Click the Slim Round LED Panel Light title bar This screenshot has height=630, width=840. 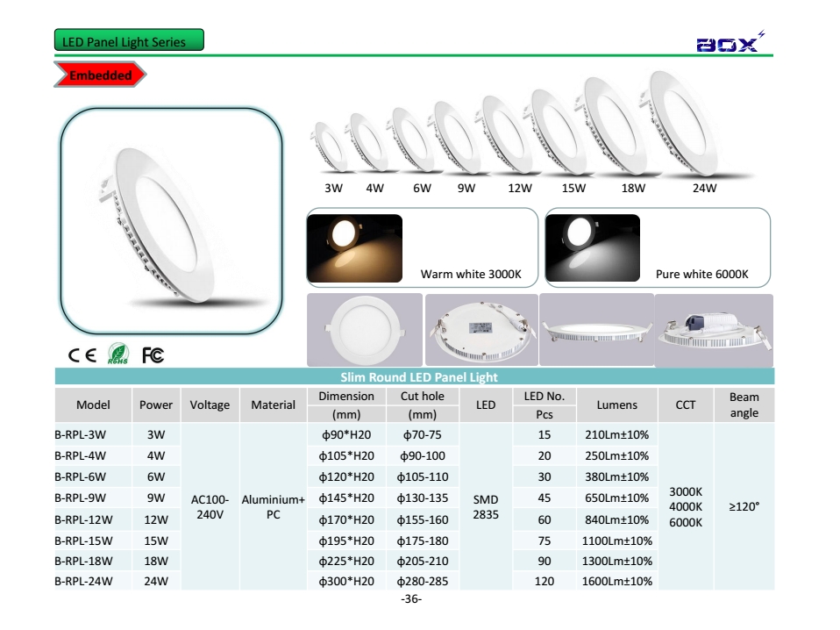pyautogui.click(x=415, y=377)
